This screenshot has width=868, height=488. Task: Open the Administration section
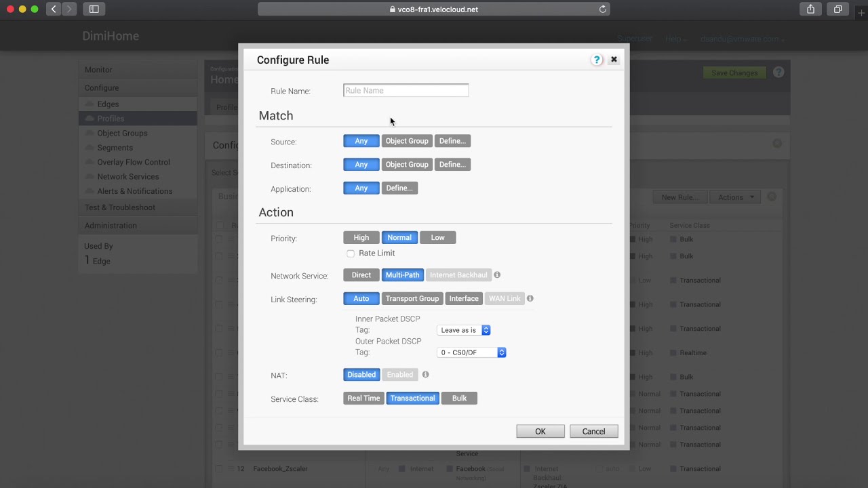click(138, 226)
